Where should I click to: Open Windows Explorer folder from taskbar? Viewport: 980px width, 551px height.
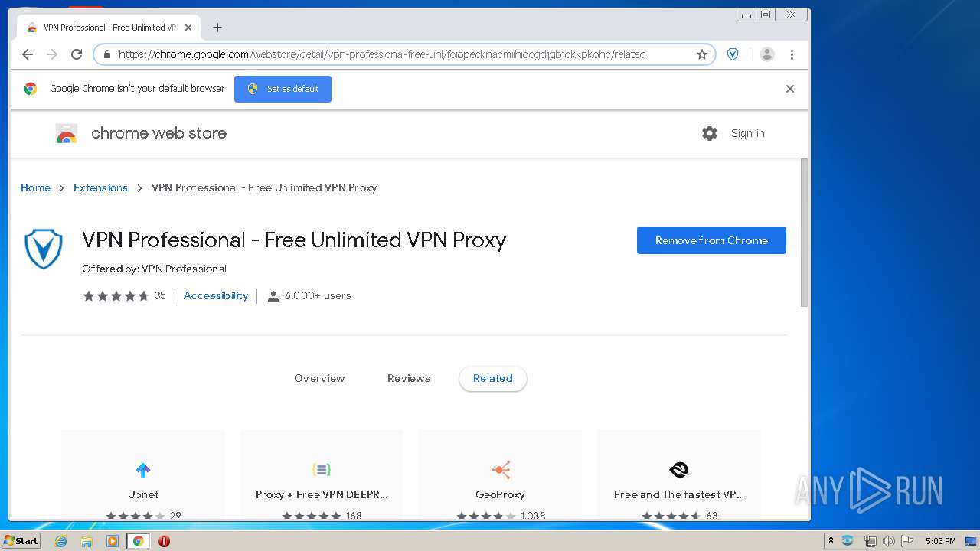[x=87, y=541]
